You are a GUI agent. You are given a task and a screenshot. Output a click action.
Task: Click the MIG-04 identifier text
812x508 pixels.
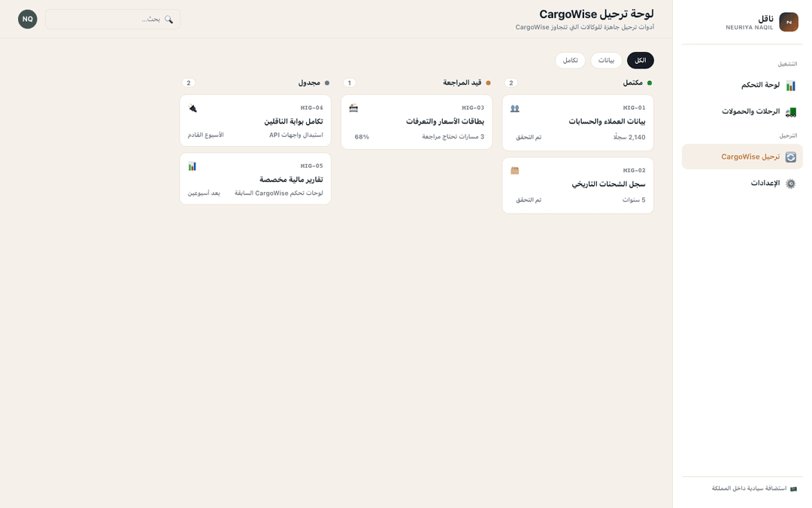[x=312, y=108]
